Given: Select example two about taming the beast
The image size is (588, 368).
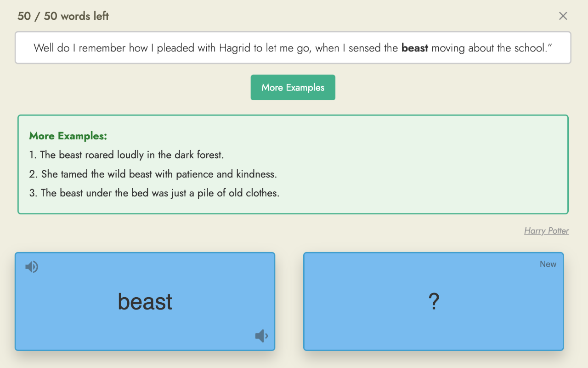Looking at the screenshot, I should (x=153, y=174).
